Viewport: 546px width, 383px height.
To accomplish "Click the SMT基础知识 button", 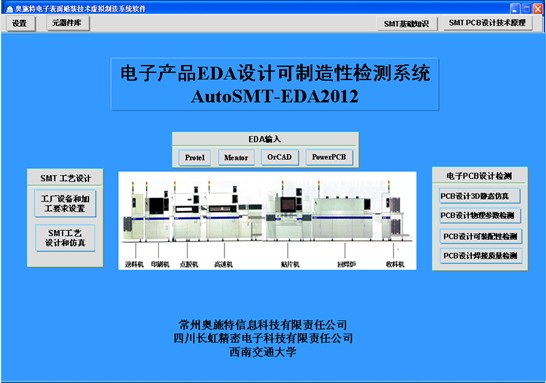I will click(407, 24).
